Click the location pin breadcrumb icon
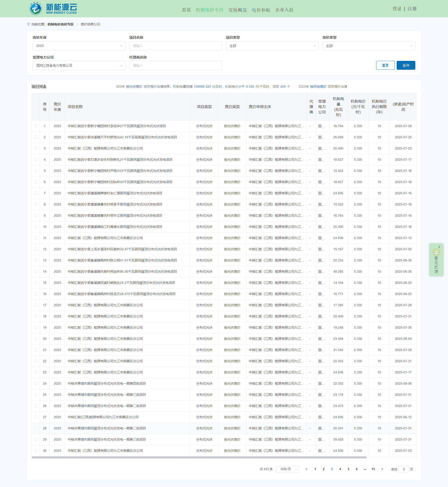 (28, 24)
